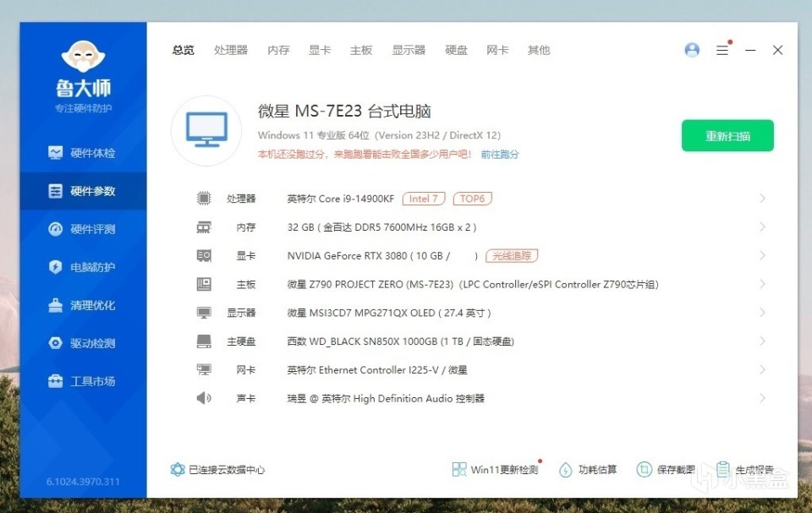Open 驱动检测 driver check
Viewport: 812px width, 513px height.
pyautogui.click(x=83, y=343)
